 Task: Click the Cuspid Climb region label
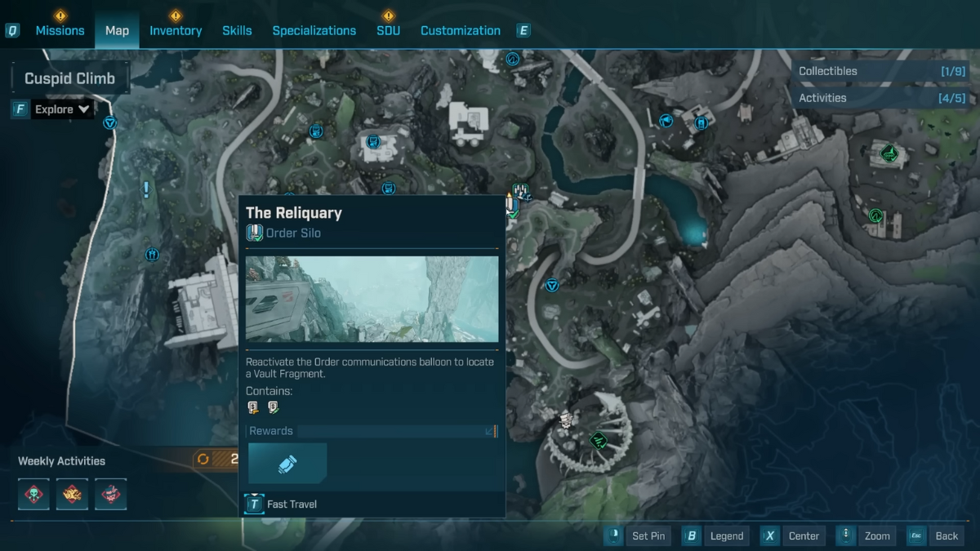point(69,78)
